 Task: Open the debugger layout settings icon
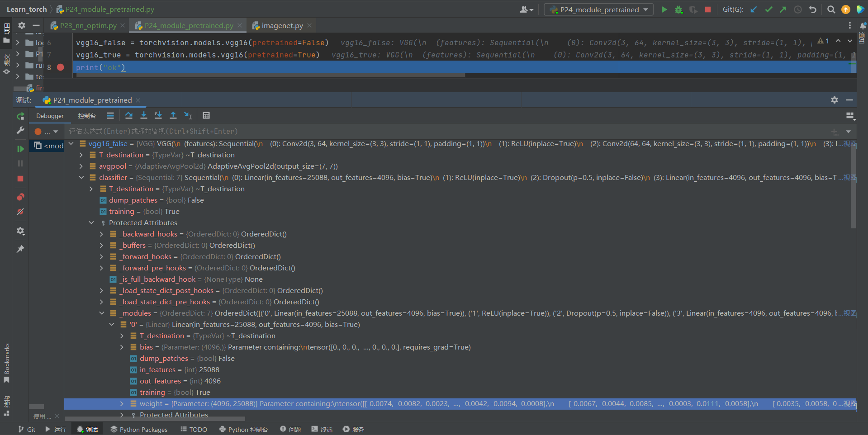(850, 116)
